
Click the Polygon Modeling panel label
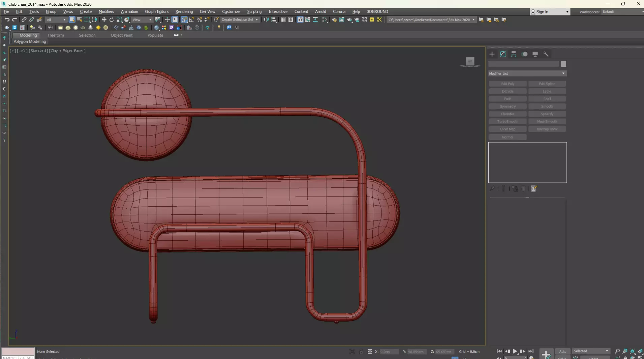coord(30,41)
